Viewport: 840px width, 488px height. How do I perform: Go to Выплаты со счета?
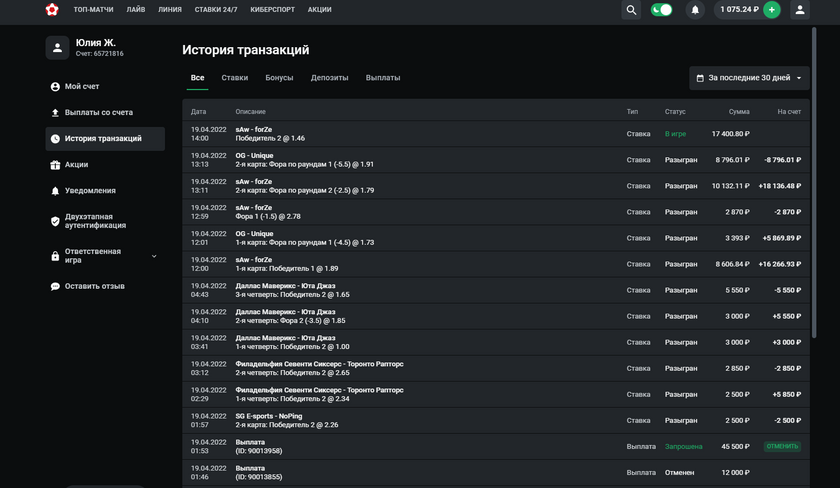tap(98, 113)
